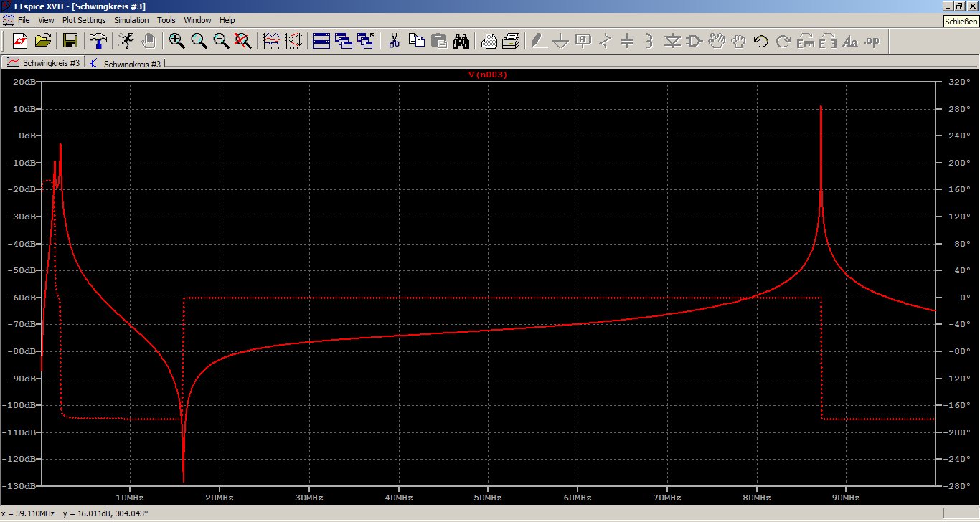Cascade windows using the toolbar icon
This screenshot has height=522, width=980.
pos(344,41)
